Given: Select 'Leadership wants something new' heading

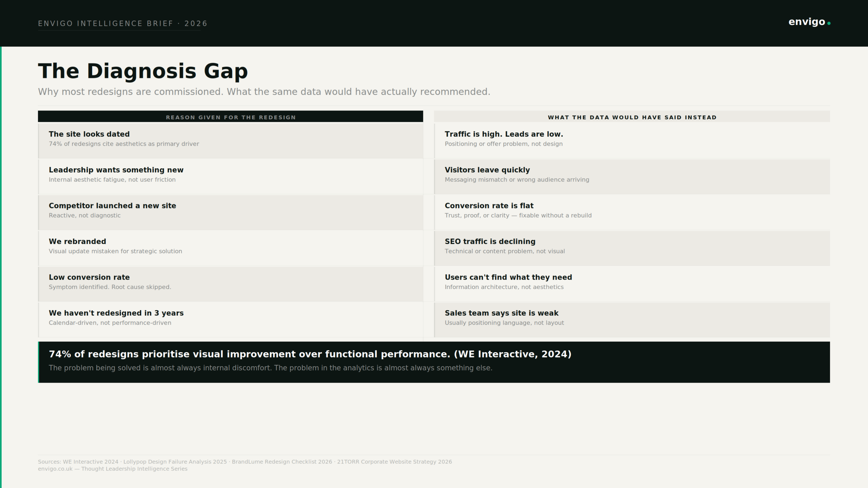Looking at the screenshot, I should [x=116, y=170].
